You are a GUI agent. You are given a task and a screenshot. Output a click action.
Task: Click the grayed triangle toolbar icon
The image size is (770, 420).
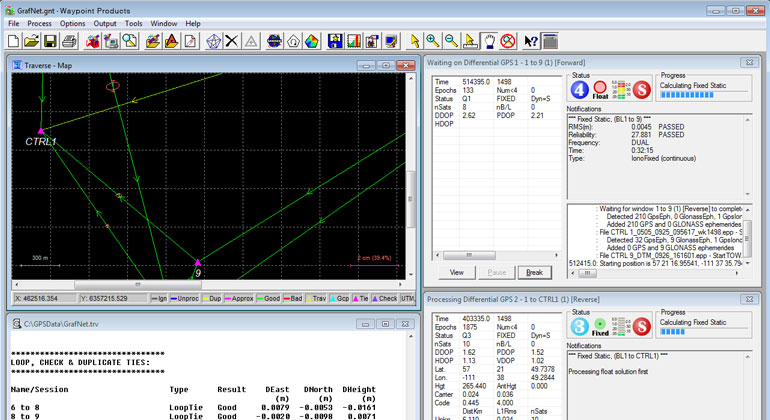pos(251,41)
